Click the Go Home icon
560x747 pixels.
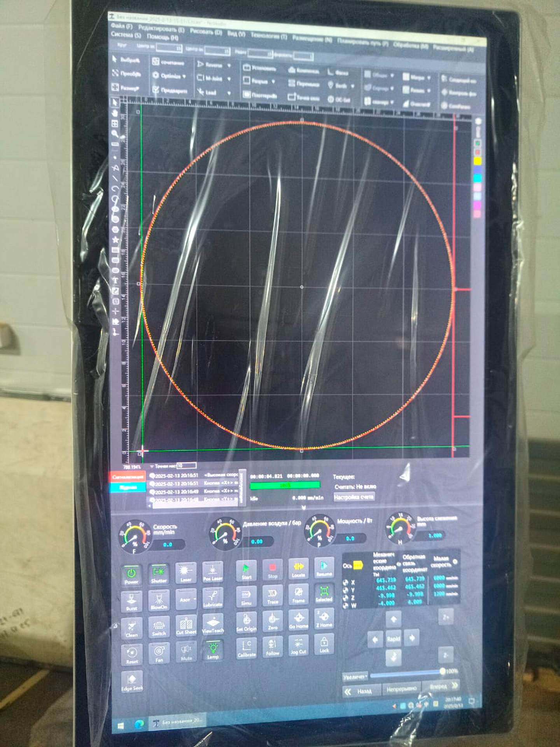[298, 619]
